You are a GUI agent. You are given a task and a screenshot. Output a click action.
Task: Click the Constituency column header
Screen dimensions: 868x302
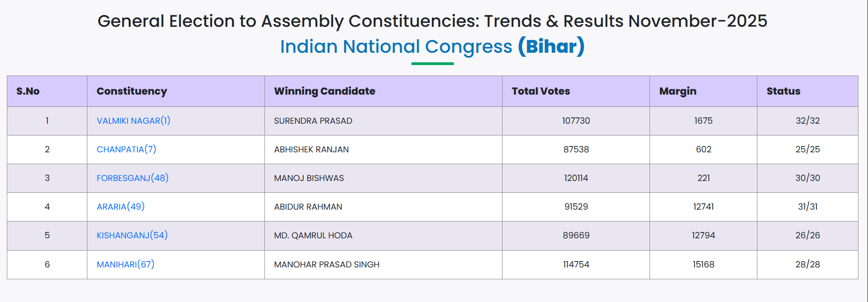click(x=132, y=91)
